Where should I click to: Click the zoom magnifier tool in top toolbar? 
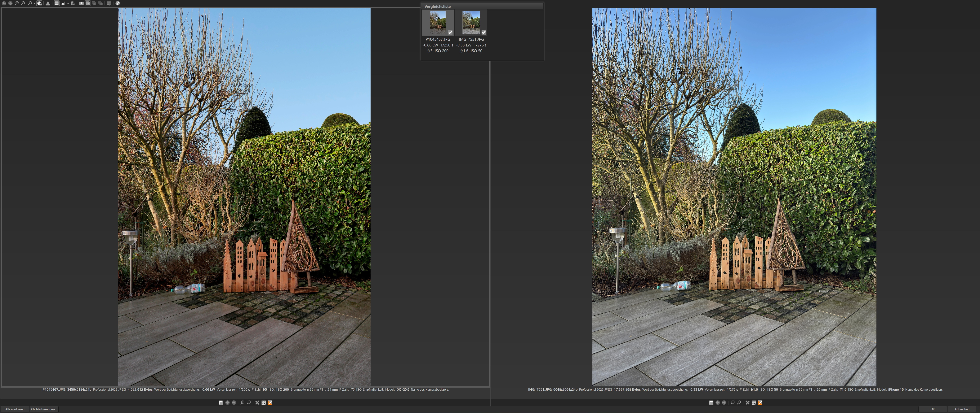tap(30, 3)
